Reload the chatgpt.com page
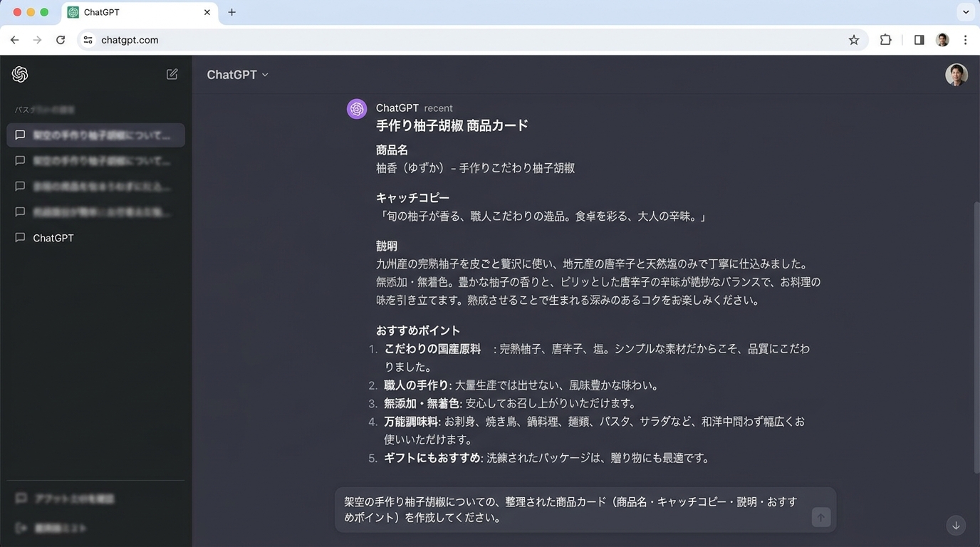The height and width of the screenshot is (547, 980). click(x=61, y=40)
